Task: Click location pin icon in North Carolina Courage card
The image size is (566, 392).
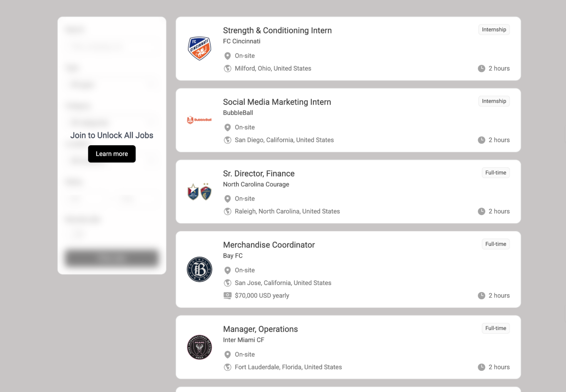Action: [x=228, y=199]
